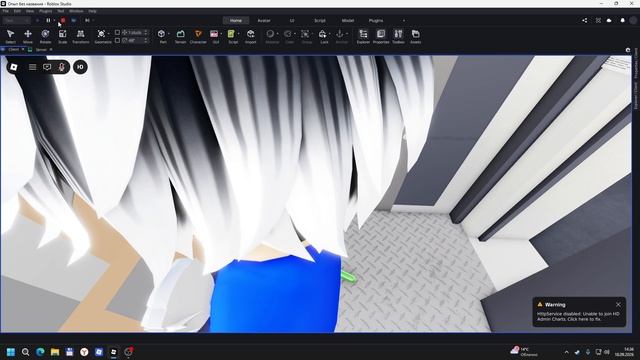
Task: Open Windows Start menu
Action: pos(11,352)
